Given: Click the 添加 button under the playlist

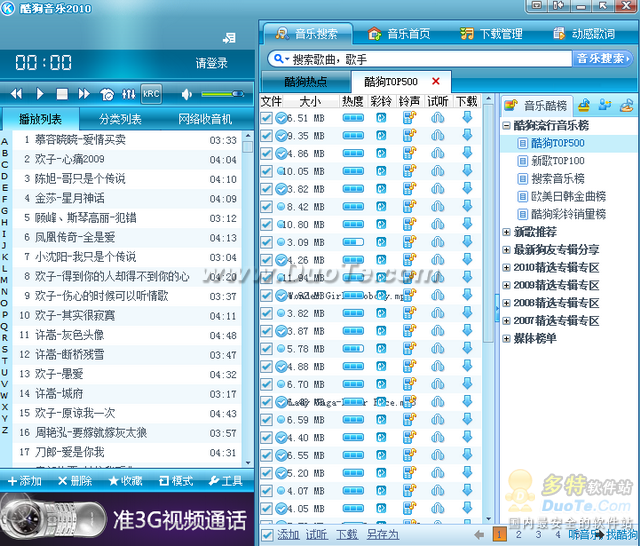Looking at the screenshot, I should pos(25,481).
